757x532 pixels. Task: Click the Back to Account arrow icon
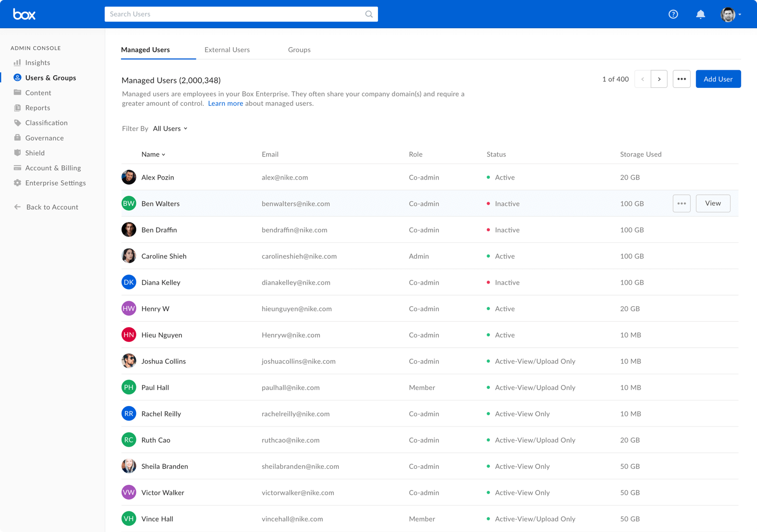18,207
